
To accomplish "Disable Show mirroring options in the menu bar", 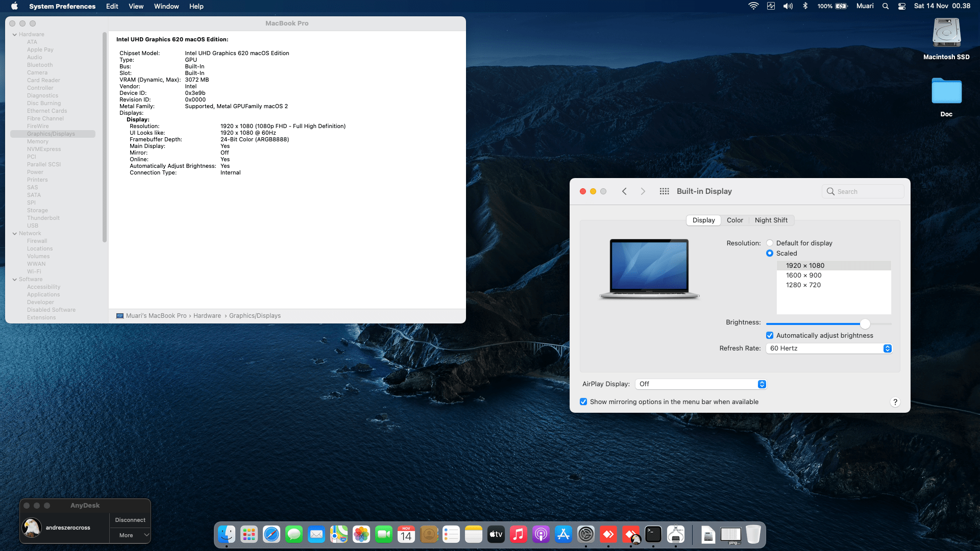I will click(x=583, y=402).
